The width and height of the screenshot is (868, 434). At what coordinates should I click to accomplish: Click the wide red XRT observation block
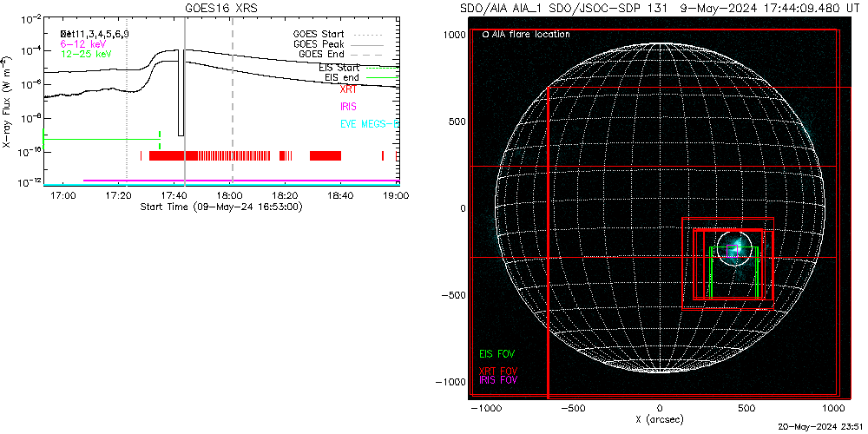click(174, 155)
